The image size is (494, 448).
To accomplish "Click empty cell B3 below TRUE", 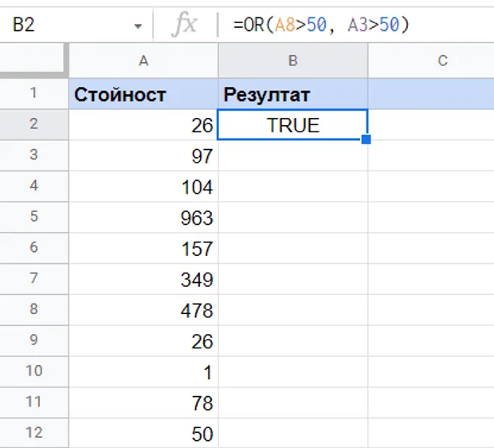I will [x=293, y=155].
